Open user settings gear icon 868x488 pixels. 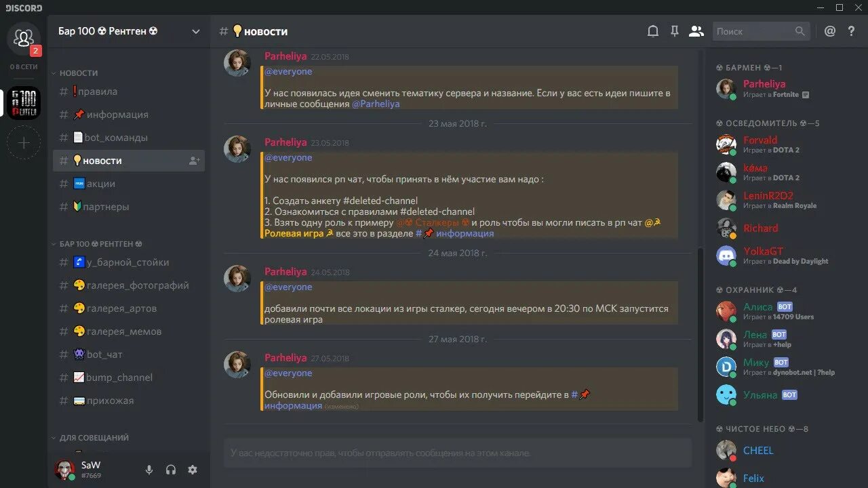(193, 470)
